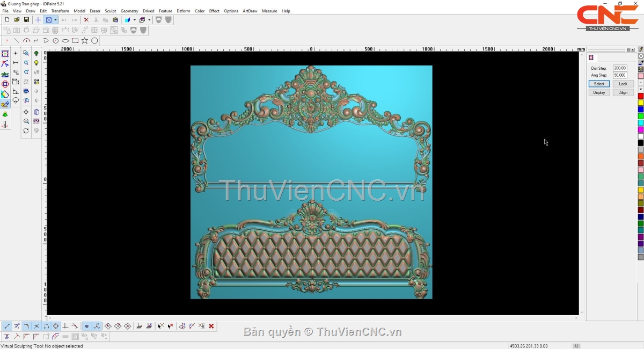The height and width of the screenshot is (349, 644).
Task: Click the open folder icon
Action: pyautogui.click(x=17, y=20)
